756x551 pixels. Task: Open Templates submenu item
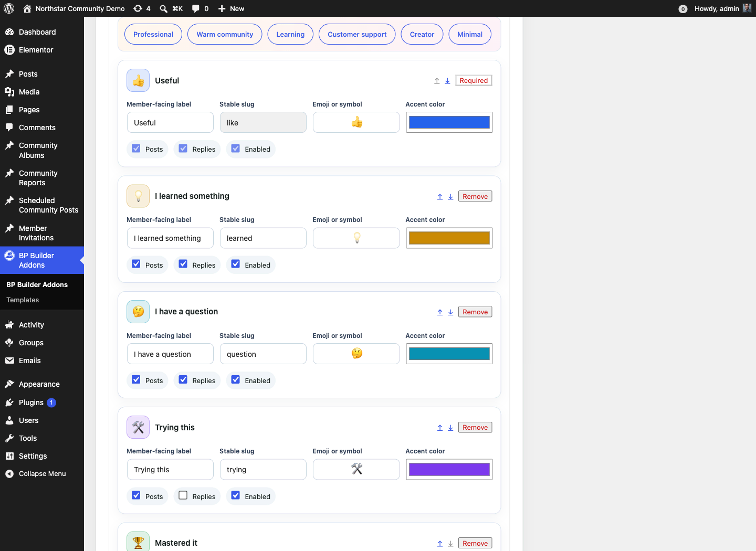point(23,300)
